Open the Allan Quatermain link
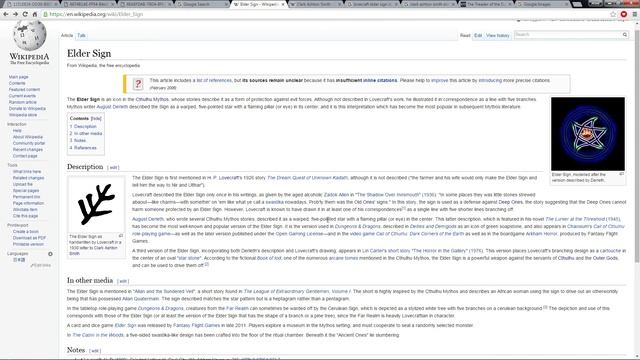640x360 pixels. (140, 299)
